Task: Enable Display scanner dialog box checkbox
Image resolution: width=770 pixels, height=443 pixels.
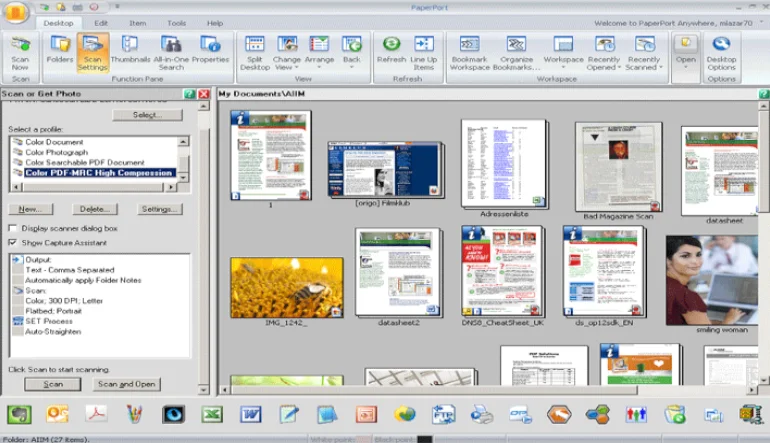Action: point(13,228)
